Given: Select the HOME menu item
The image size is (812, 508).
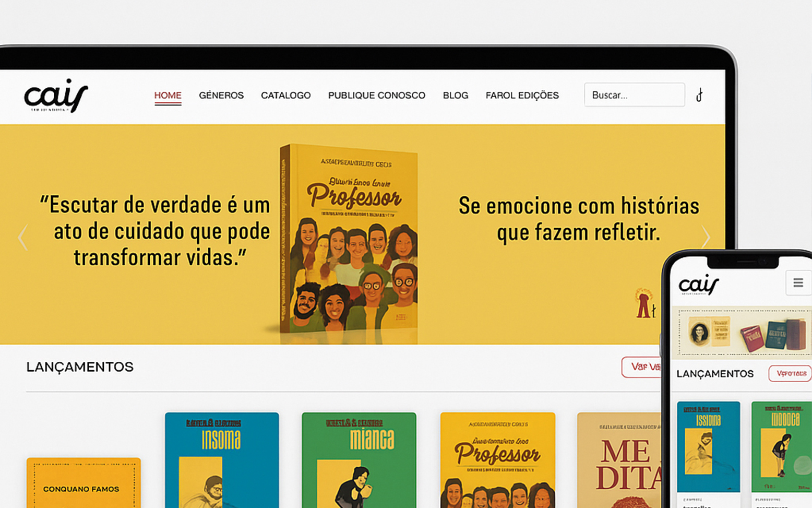Looking at the screenshot, I should (x=168, y=96).
